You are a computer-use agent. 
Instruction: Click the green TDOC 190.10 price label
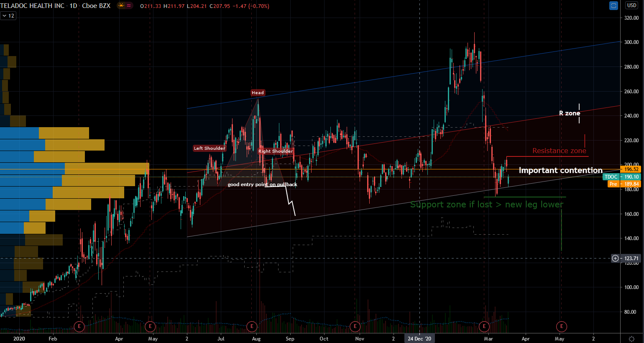click(622, 177)
